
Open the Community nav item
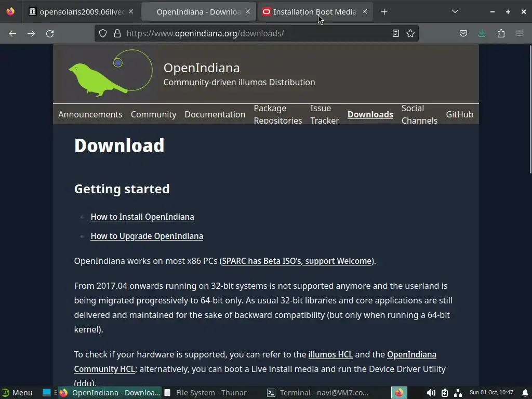pyautogui.click(x=154, y=114)
